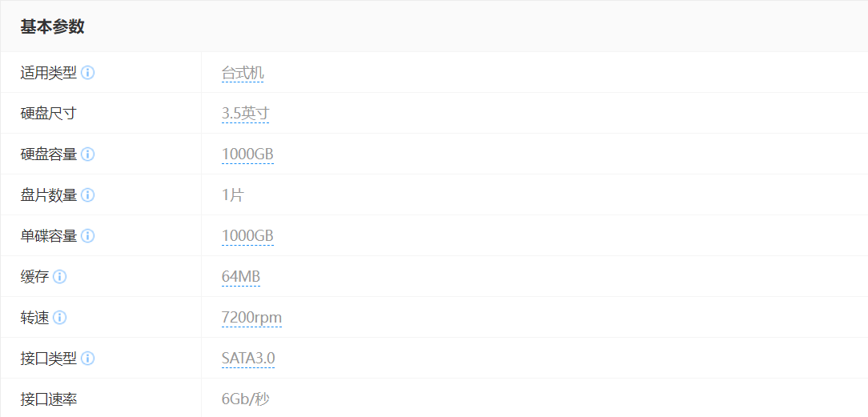This screenshot has width=868, height=417.
Task: Click the 1片 value text
Action: (232, 195)
